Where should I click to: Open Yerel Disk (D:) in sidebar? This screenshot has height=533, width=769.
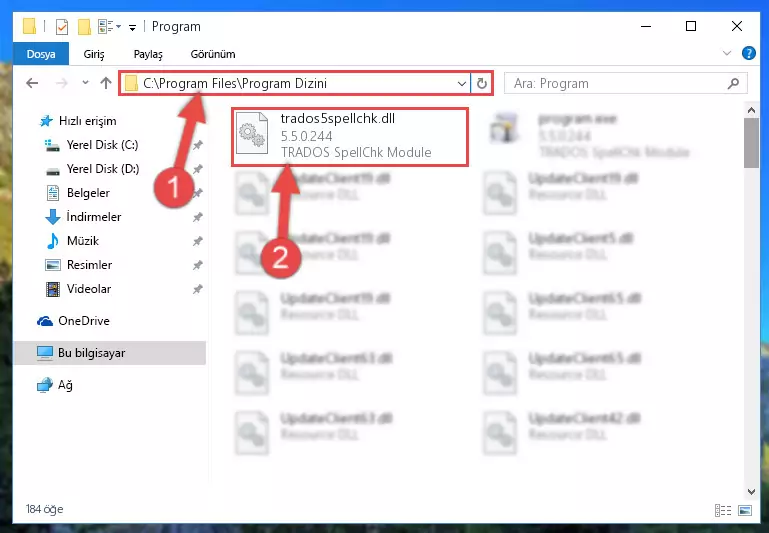coord(103,169)
